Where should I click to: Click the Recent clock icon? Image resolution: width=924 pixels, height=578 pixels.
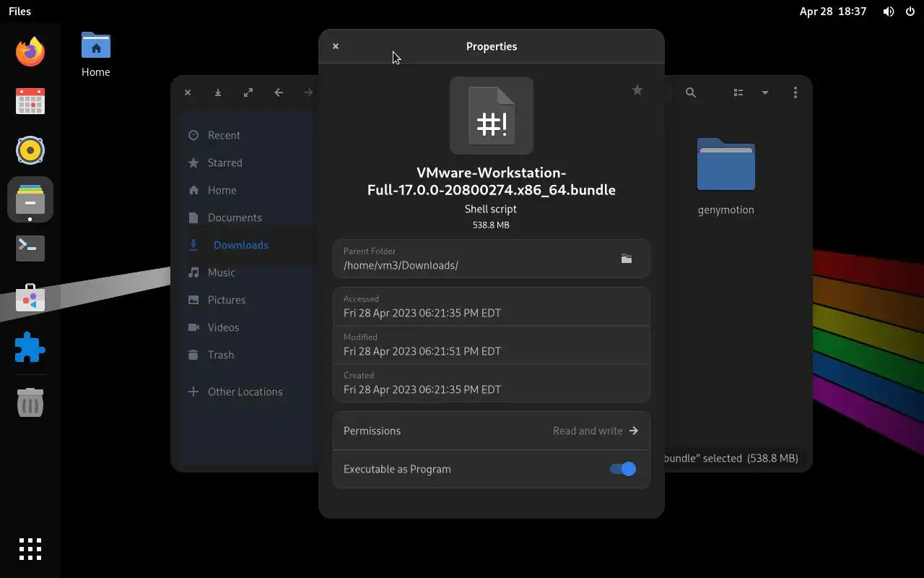193,135
